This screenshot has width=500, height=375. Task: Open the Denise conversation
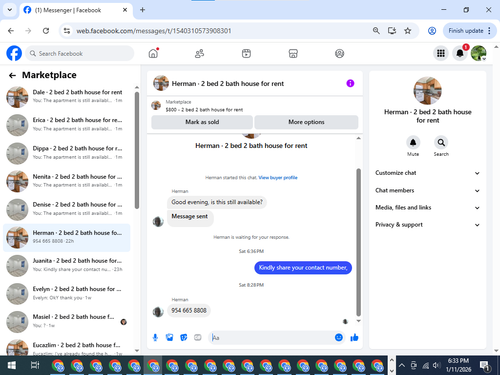point(67,209)
